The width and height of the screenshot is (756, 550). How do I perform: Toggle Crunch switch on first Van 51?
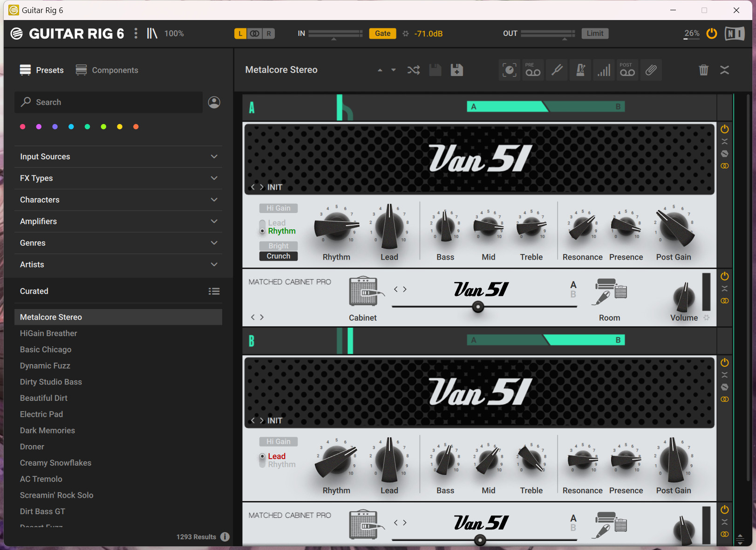(x=278, y=256)
